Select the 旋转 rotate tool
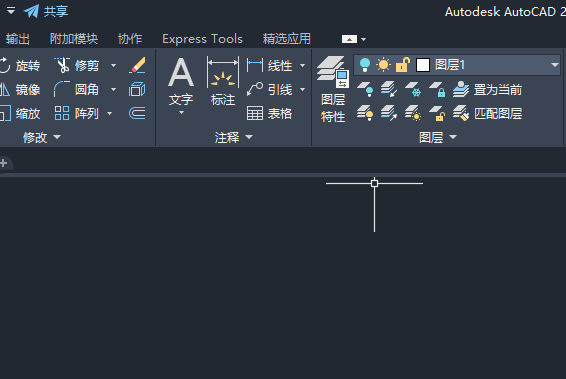566x379 pixels. click(20, 66)
